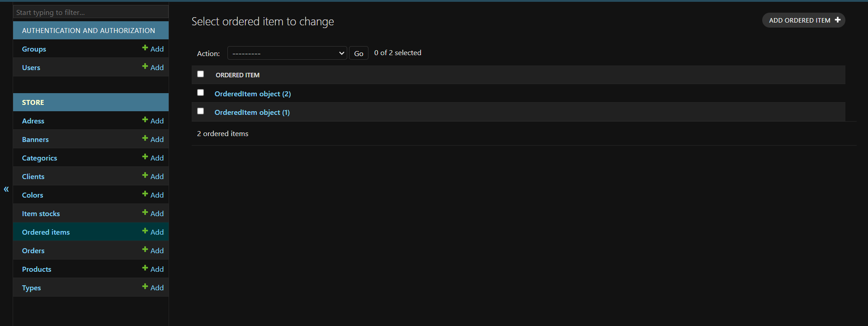The height and width of the screenshot is (326, 868).
Task: Click the sidebar filter text field
Action: (90, 12)
